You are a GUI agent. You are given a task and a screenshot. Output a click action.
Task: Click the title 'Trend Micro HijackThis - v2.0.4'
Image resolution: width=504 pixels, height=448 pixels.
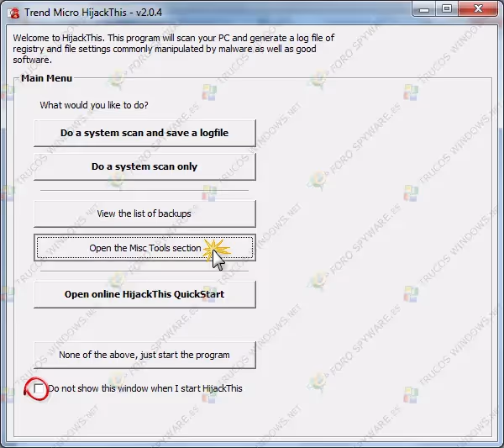(93, 13)
